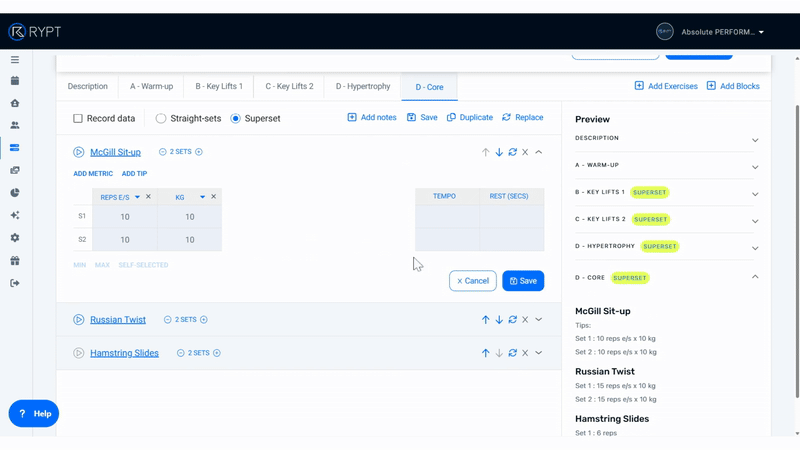800x450 pixels.
Task: Expand the Russian Twist exercise chevron
Action: [x=539, y=320]
